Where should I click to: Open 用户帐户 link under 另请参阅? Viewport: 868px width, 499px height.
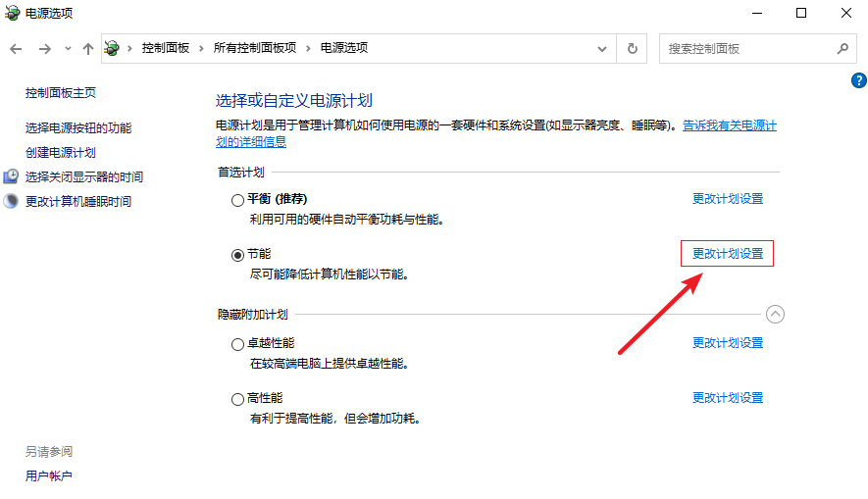coord(49,475)
